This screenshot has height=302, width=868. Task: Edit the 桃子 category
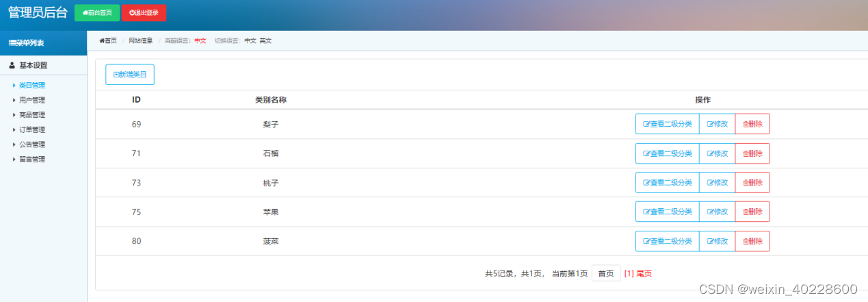pyautogui.click(x=718, y=183)
